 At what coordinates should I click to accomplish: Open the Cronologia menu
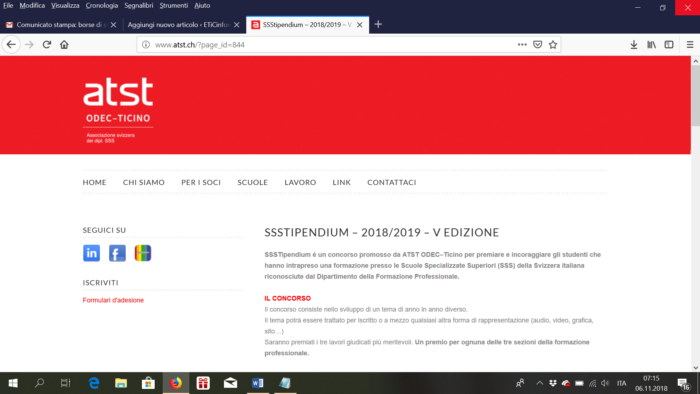click(x=102, y=5)
